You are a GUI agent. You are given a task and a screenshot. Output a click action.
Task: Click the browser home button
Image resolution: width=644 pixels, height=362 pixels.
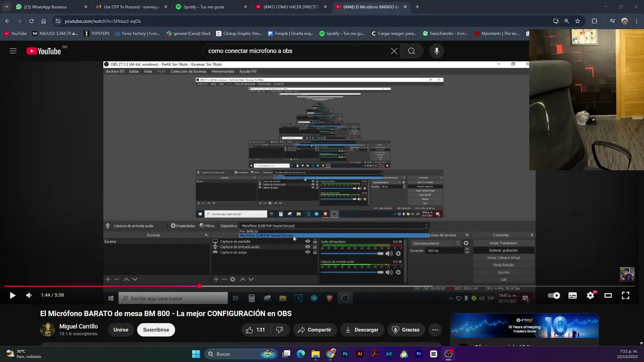(43, 21)
